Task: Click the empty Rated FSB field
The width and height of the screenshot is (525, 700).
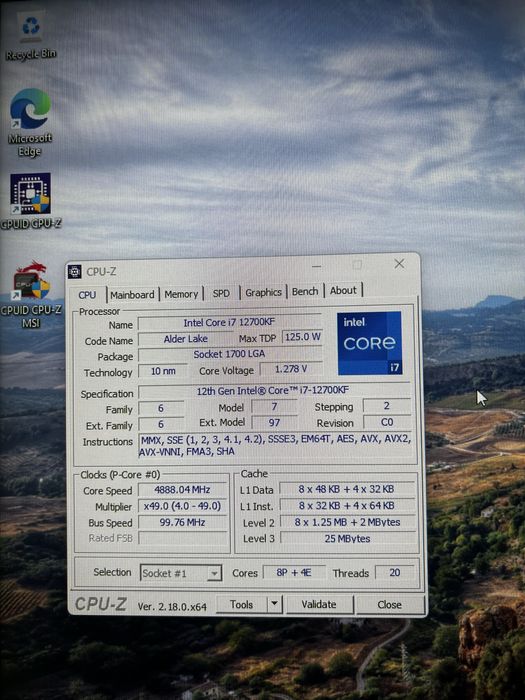Action: [182, 538]
